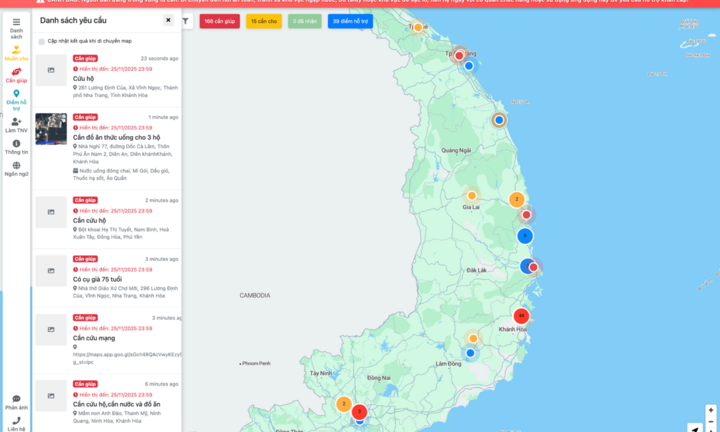Close the Danh sách yêu cầu panel

pyautogui.click(x=168, y=20)
